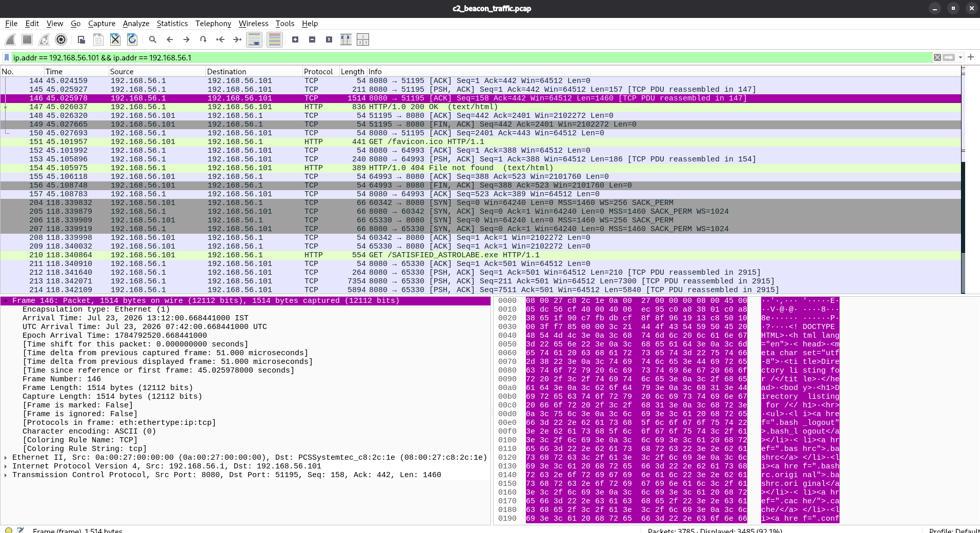Select packet 204 SYN row

point(481,203)
